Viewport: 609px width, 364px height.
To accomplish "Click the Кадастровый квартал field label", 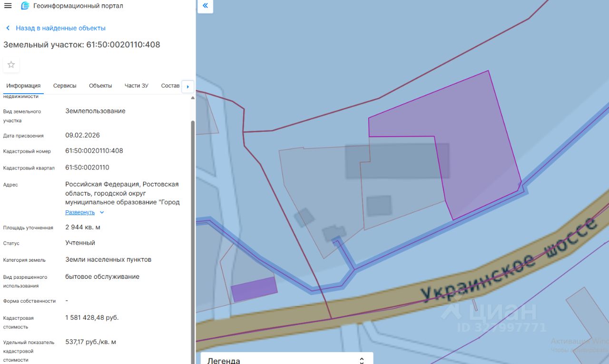I will coord(29,168).
